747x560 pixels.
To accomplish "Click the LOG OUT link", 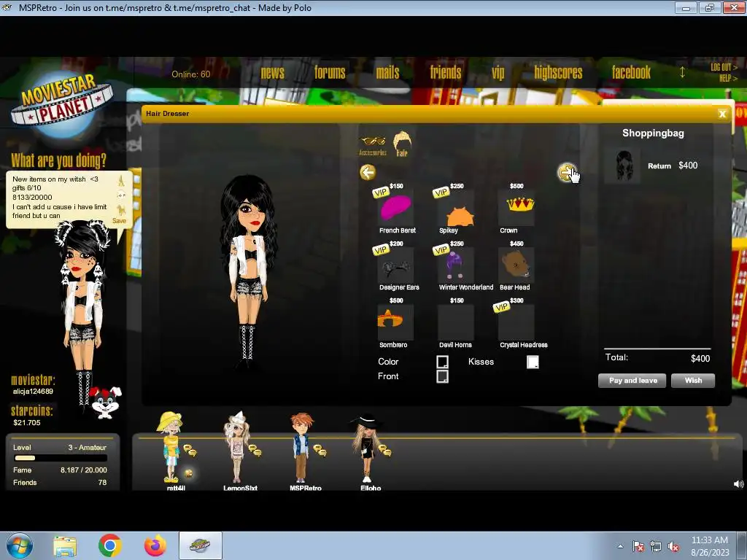I will click(x=724, y=67).
